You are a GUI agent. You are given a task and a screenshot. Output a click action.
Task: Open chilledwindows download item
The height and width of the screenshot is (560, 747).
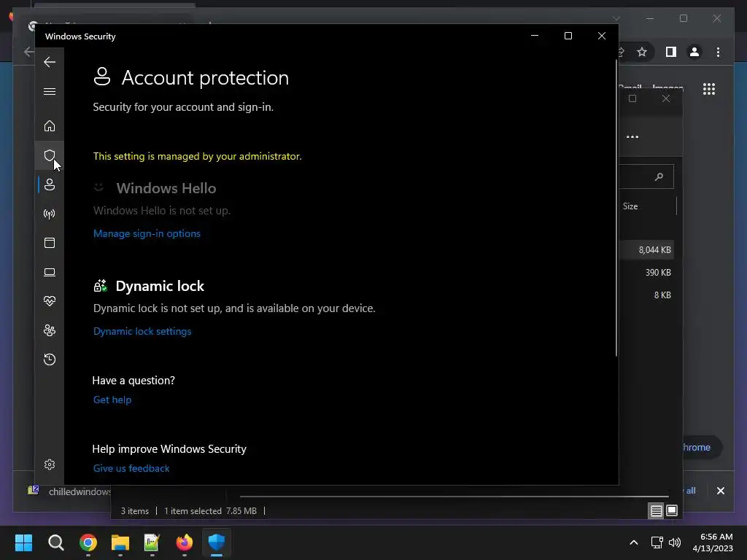click(69, 491)
